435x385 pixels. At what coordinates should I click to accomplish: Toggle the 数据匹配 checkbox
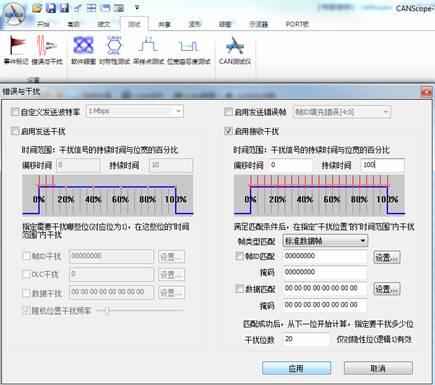coord(239,289)
